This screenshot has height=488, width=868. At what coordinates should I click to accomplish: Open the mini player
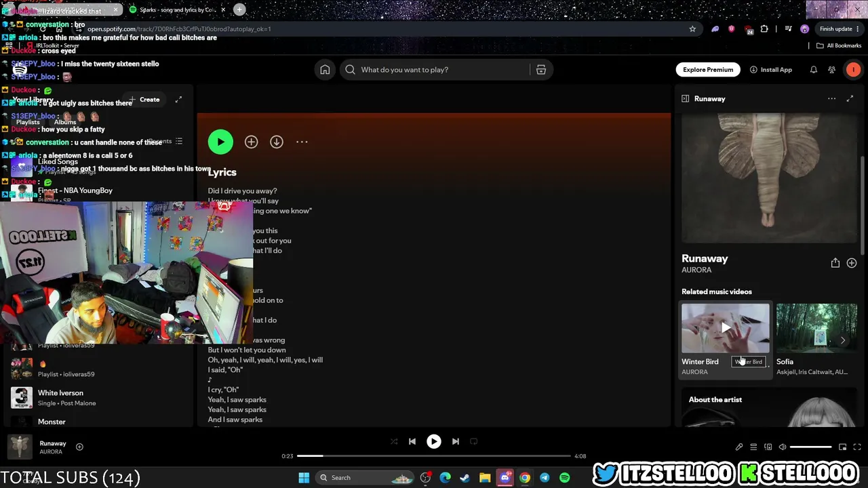point(843,447)
